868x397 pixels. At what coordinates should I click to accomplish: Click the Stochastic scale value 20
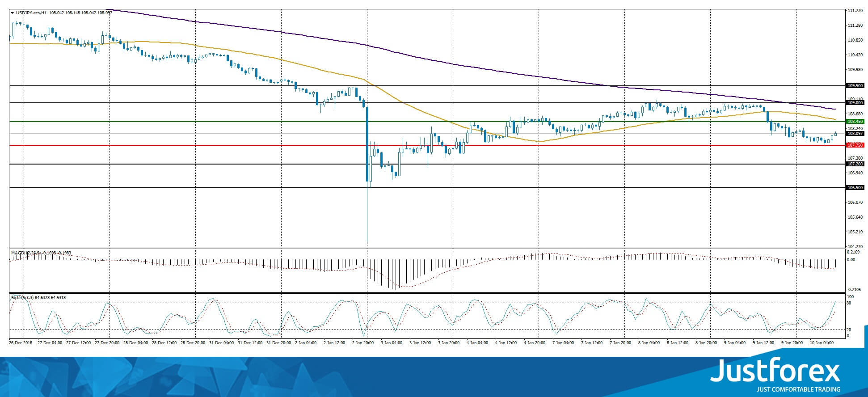849,330
